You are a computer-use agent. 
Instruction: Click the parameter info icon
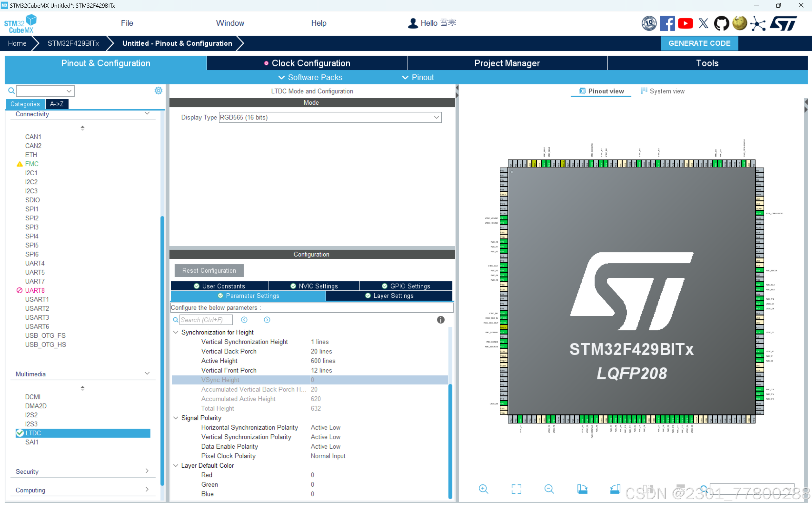point(440,320)
